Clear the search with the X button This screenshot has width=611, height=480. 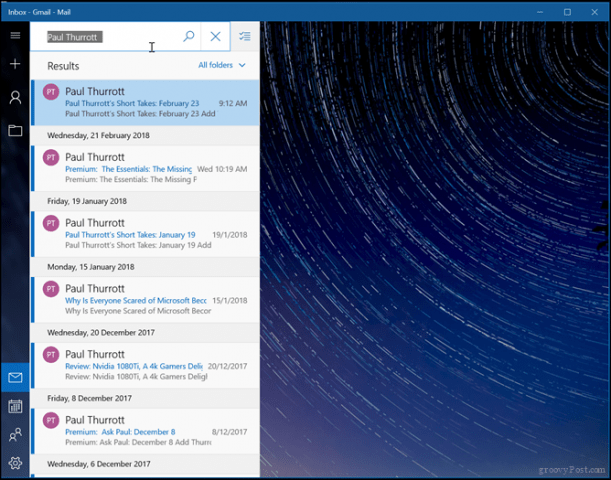pos(215,36)
